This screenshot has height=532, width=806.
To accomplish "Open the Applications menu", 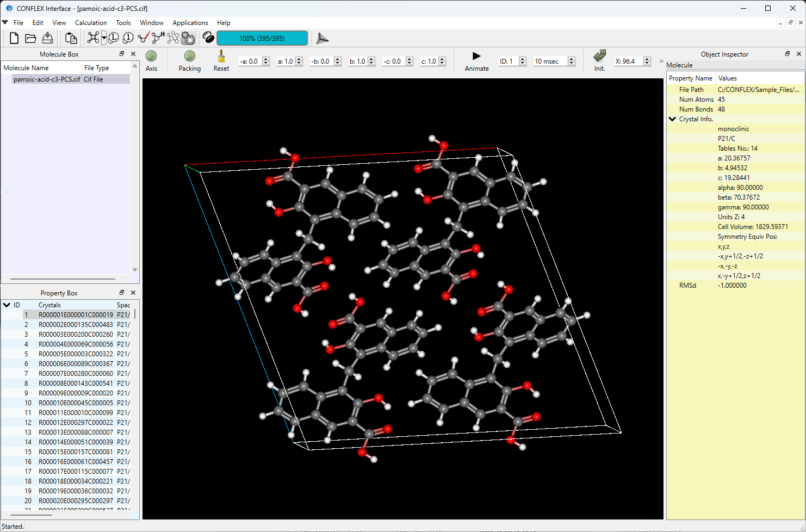I will coord(190,23).
